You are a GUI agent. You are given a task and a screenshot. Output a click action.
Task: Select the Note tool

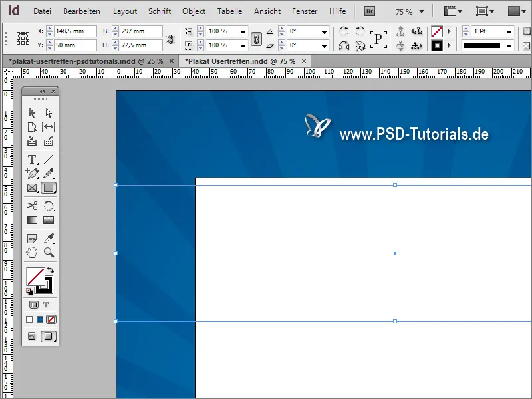[32, 239]
